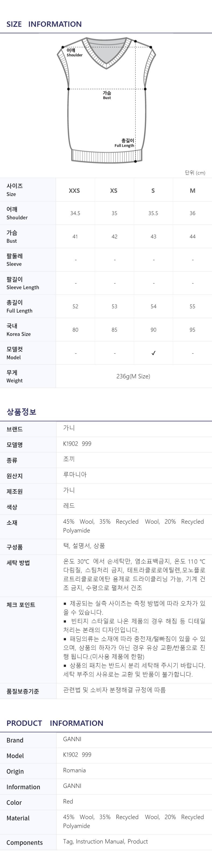Click the vest size diagram illustration
This screenshot has width=212, height=868.
[x=106, y=100]
